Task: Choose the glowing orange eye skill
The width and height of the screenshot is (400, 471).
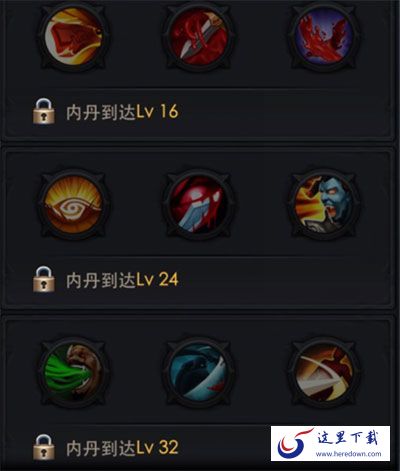Action: click(74, 204)
